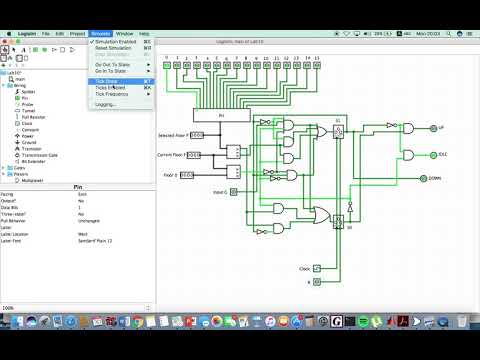Toggle input pin 4 at the top

(x=207, y=65)
